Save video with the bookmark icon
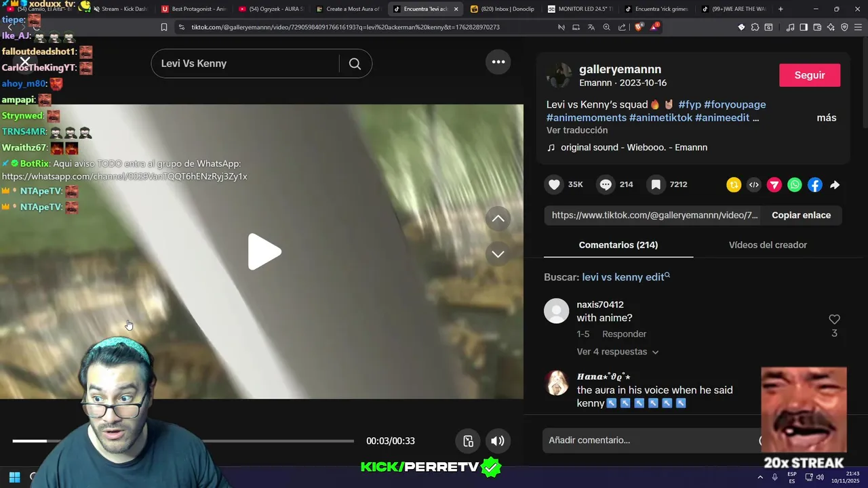The width and height of the screenshot is (868, 488). point(656,184)
